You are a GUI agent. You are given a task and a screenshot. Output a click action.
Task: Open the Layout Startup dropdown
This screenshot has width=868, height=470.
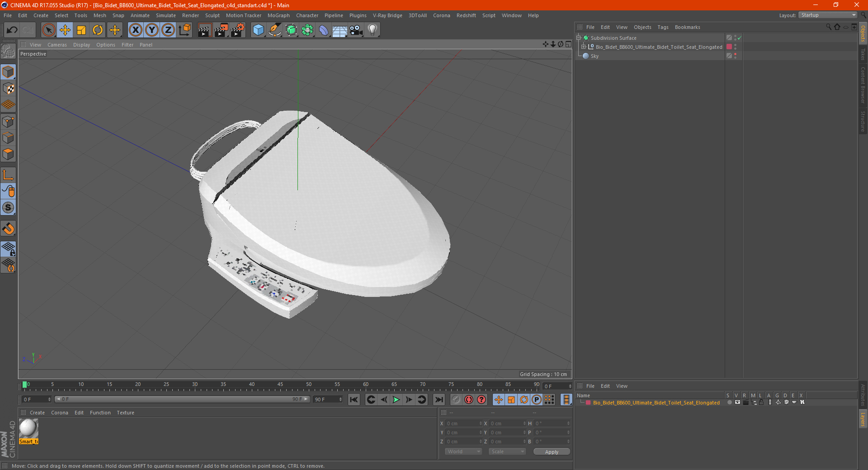pyautogui.click(x=828, y=15)
